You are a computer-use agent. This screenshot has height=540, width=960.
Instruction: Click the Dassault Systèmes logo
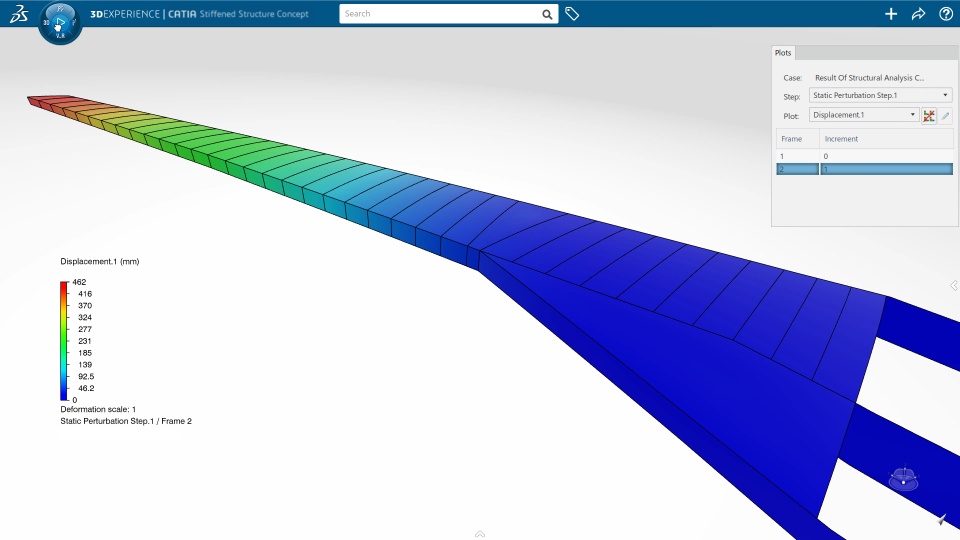19,13
